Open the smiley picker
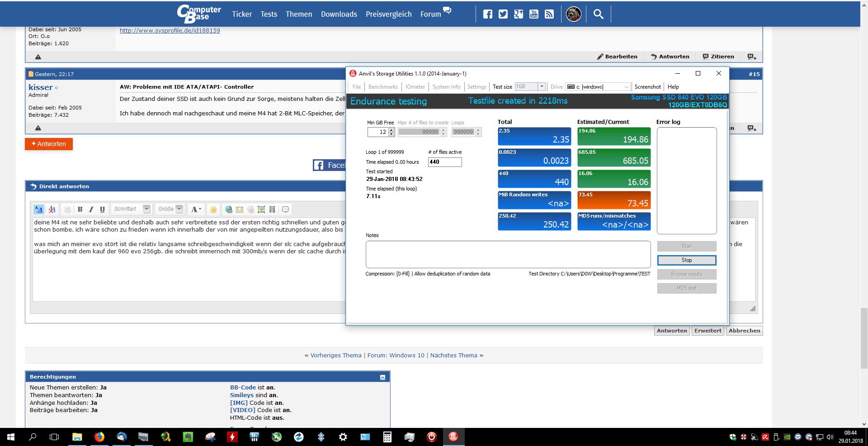868x446 pixels. pos(213,209)
